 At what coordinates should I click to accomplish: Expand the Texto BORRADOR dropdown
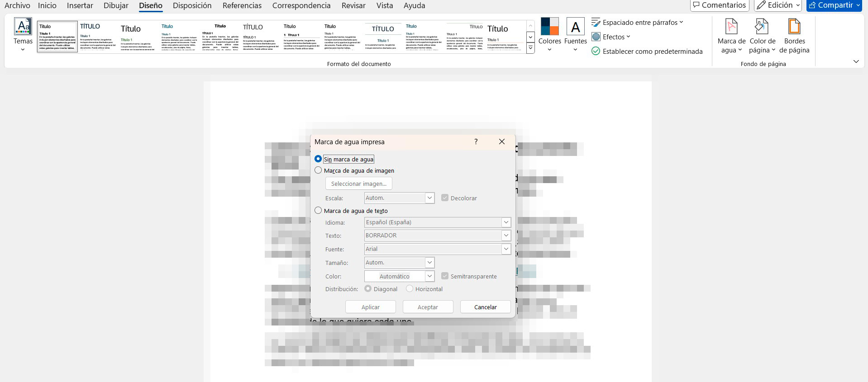click(x=506, y=236)
